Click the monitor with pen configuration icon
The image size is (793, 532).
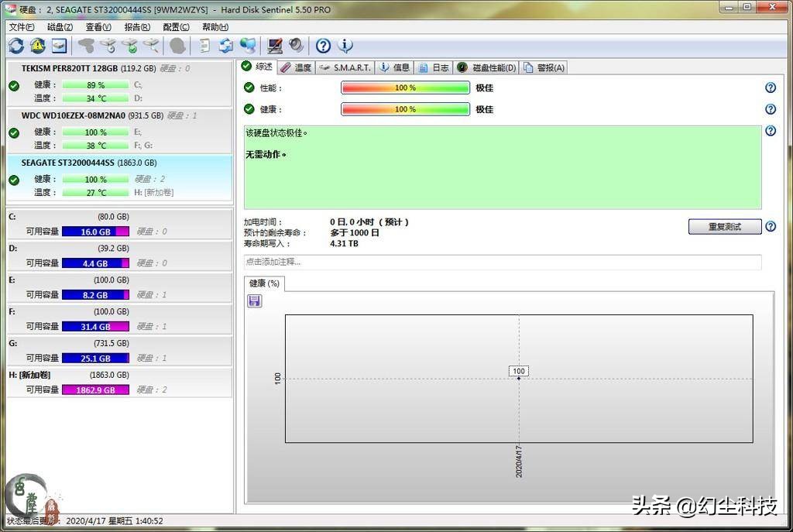275,46
